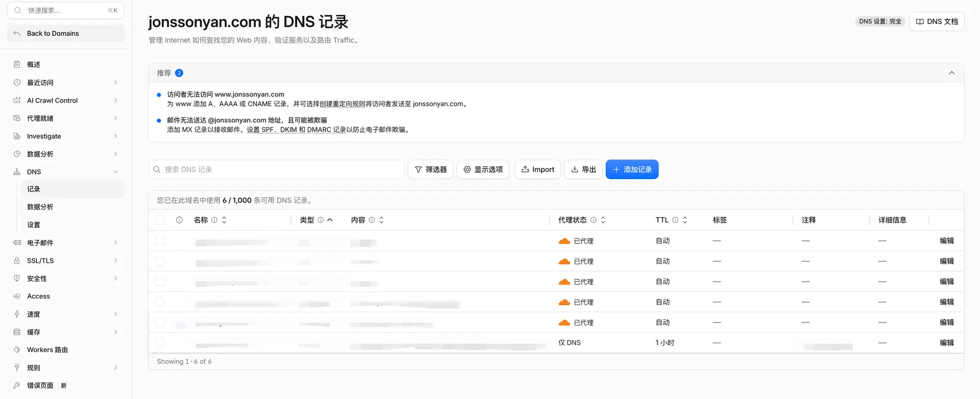Tick the checkbox of the 仅 DNS row
The height and width of the screenshot is (399, 980).
(160, 342)
